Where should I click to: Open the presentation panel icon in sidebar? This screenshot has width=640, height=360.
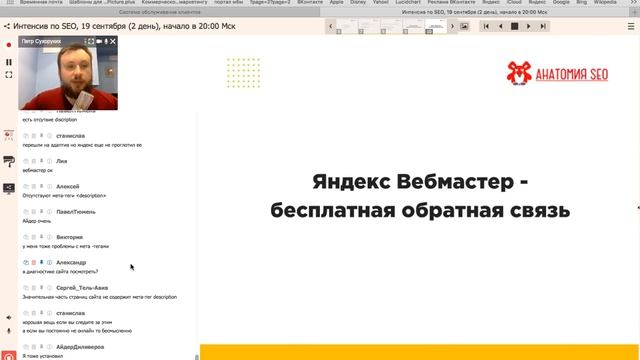9,135
